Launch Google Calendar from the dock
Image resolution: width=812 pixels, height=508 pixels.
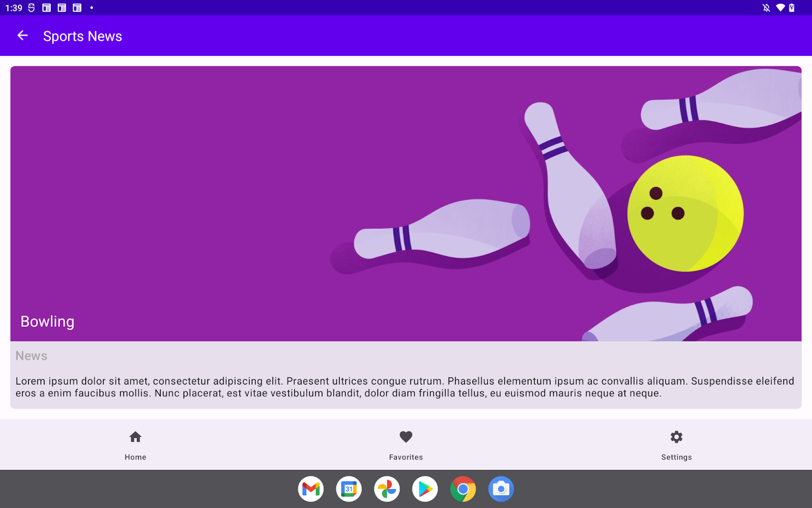(349, 489)
